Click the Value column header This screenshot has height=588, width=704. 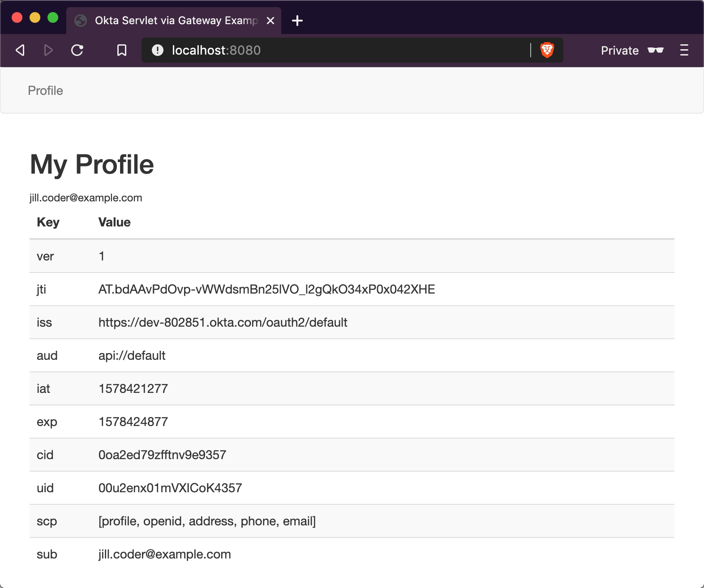click(x=114, y=222)
